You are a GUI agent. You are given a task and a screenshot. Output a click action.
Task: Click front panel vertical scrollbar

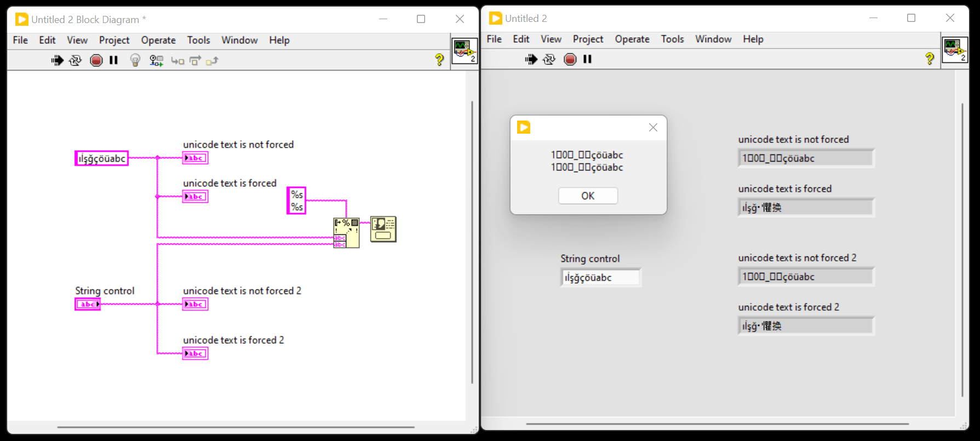pyautogui.click(x=962, y=249)
